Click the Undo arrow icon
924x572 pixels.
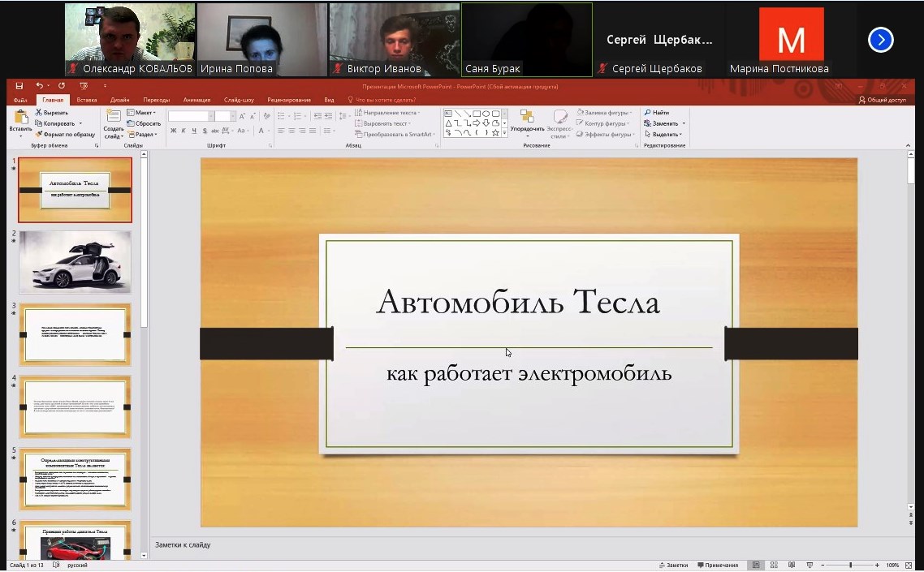tap(39, 86)
